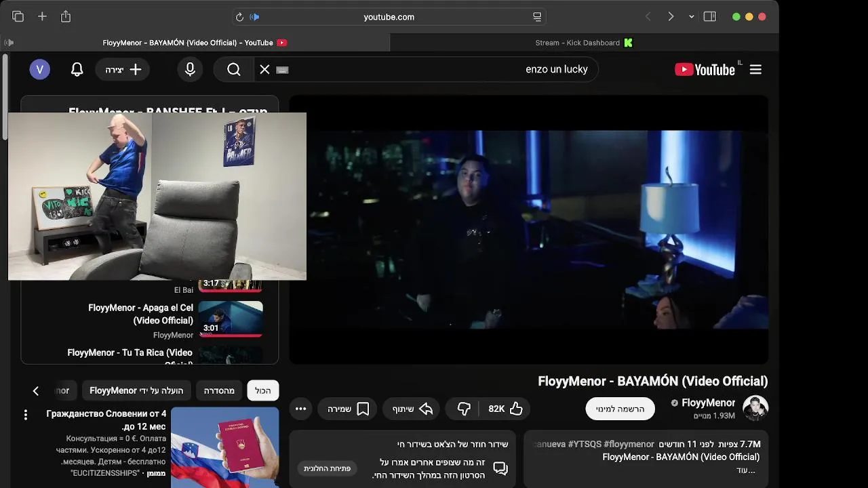The image size is (868, 488).
Task: Click the #floyymenor hashtag
Action: (x=629, y=444)
